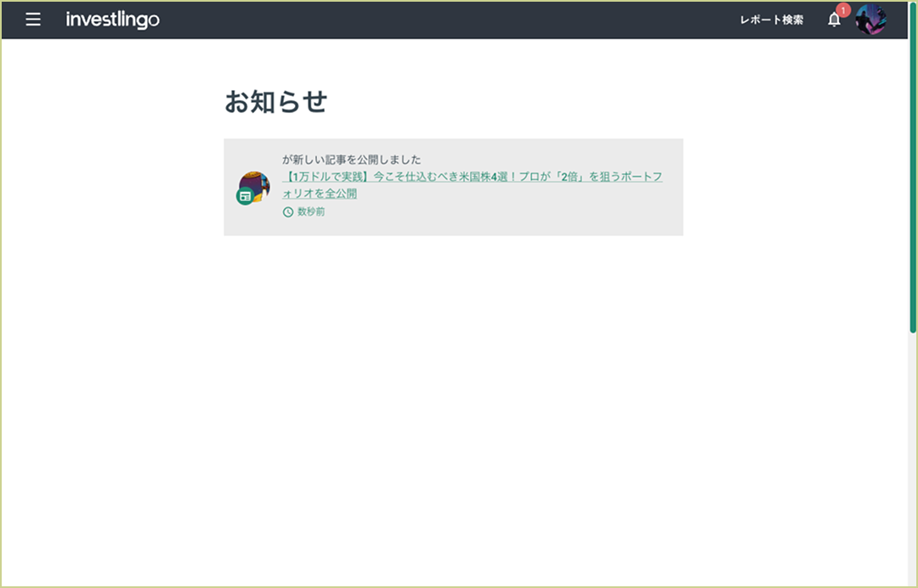Open notifications from the bell button

click(x=834, y=19)
